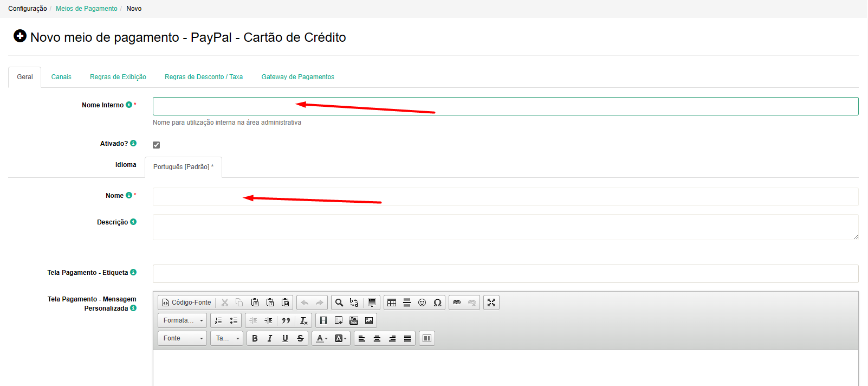Focus the Nome input field
This screenshot has height=386, width=868.
click(x=506, y=197)
